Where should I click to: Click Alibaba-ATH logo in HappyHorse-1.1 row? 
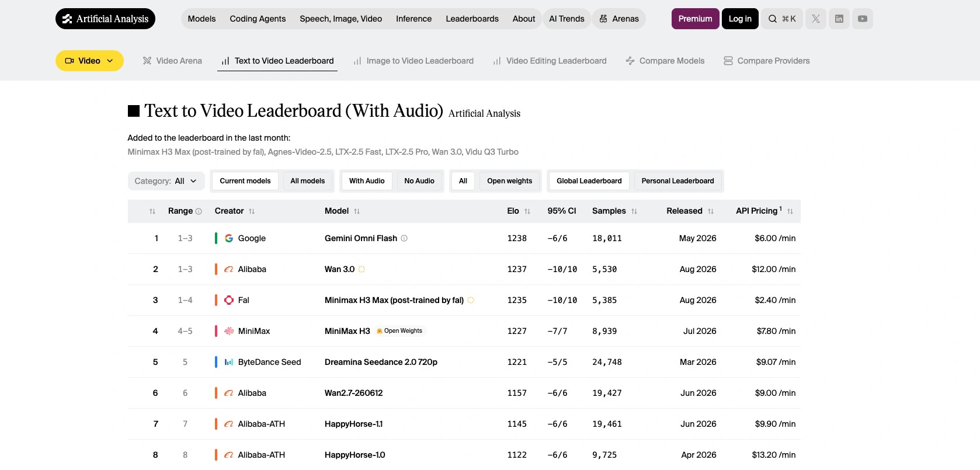pos(229,424)
